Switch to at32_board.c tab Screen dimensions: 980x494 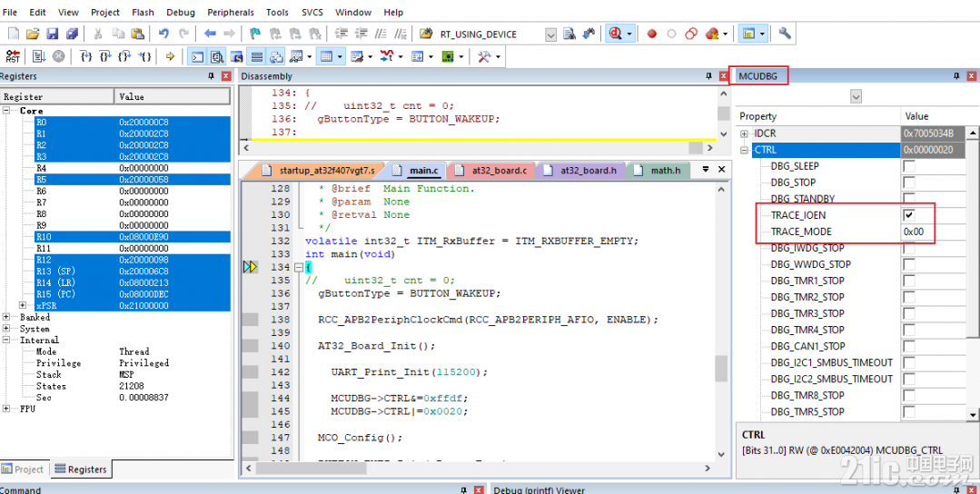tap(490, 170)
